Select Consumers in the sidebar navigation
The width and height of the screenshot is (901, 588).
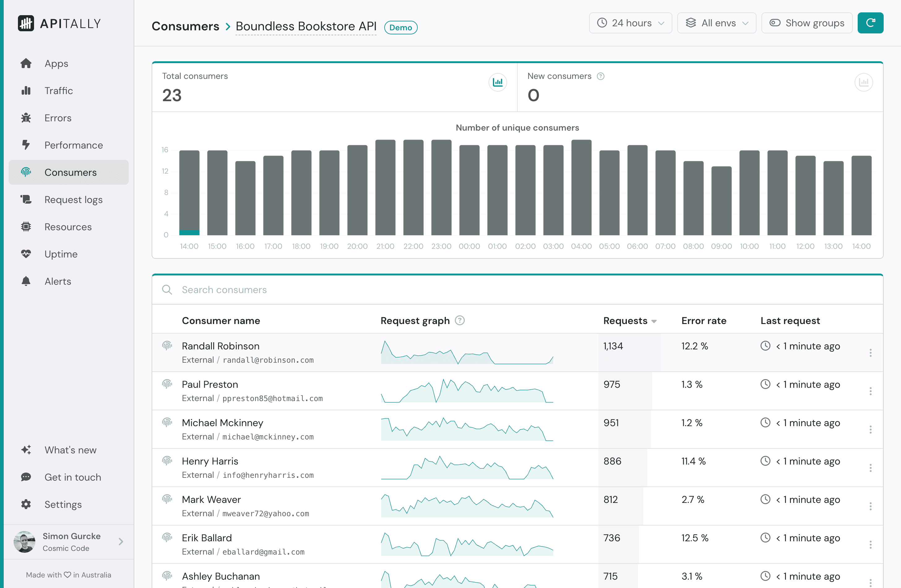click(x=70, y=172)
